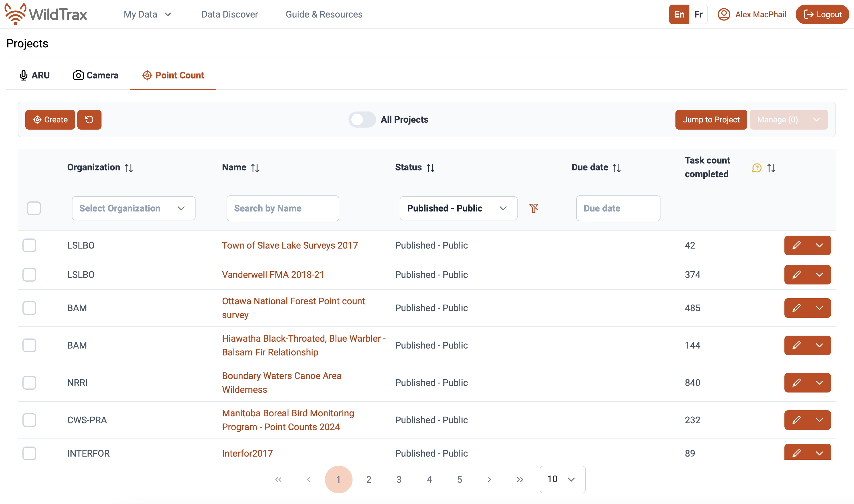Click the refresh icon button next to Create

point(89,120)
